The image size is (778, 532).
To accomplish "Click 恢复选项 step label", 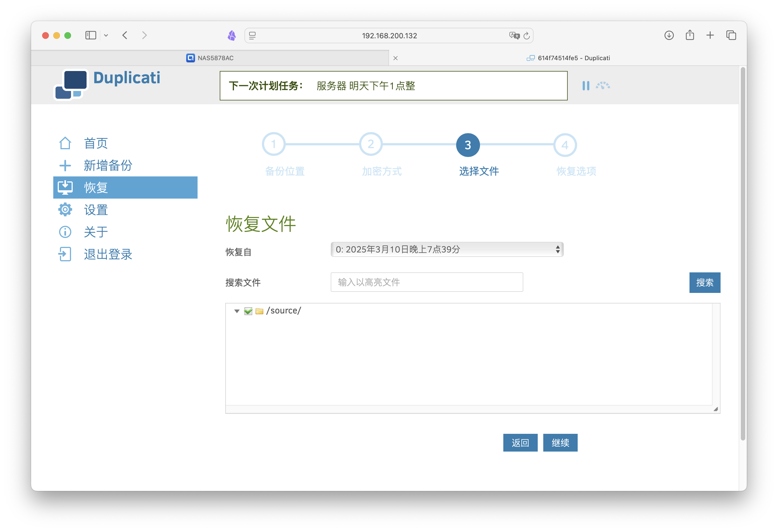I will coord(576,171).
